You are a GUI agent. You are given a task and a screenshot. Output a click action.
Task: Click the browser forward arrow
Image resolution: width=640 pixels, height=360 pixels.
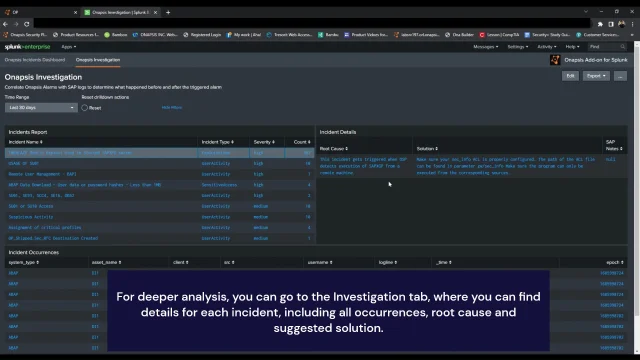click(x=16, y=24)
